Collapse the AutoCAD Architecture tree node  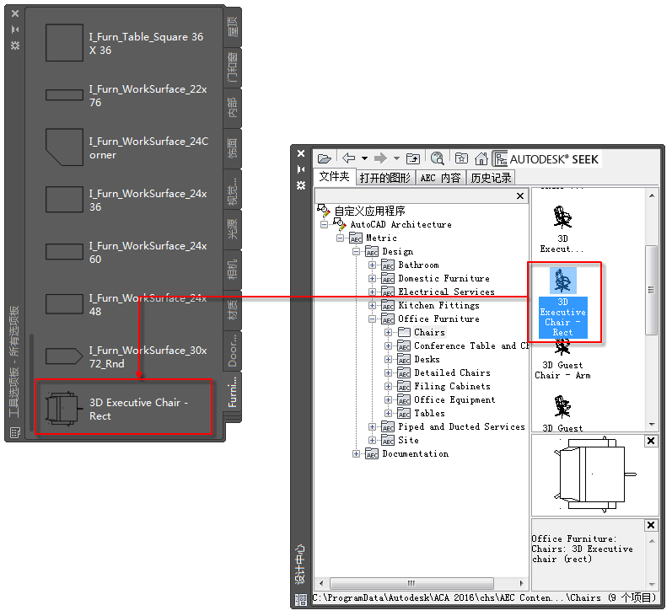coord(324,224)
